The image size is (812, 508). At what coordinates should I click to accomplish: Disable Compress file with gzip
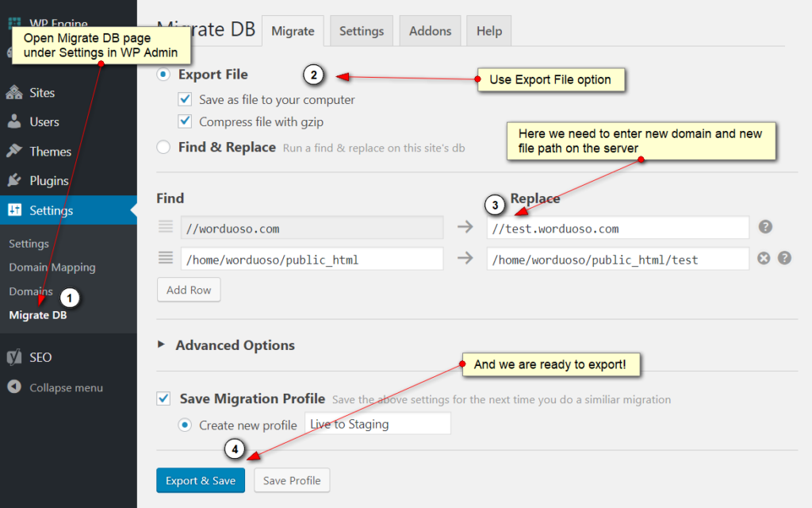tap(185, 121)
